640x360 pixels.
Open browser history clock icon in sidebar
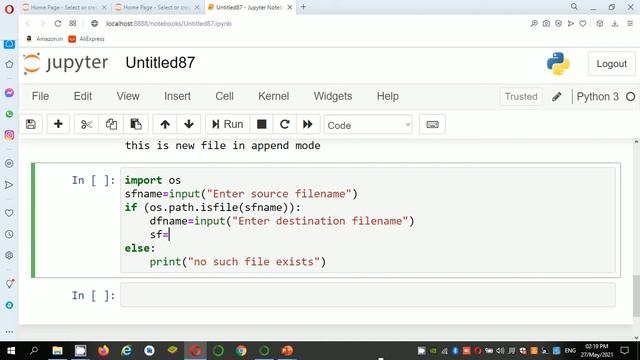(x=9, y=234)
